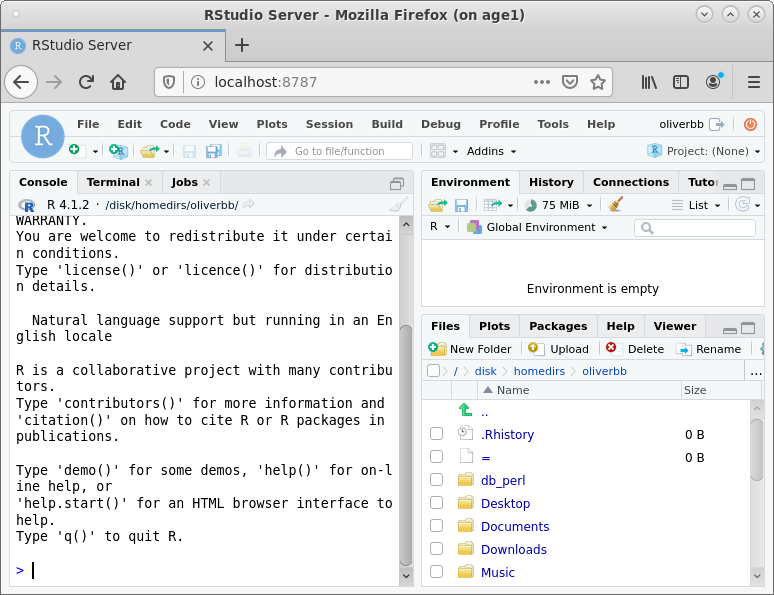Screen dimensions: 774x595
Task: Click the clear environment broom icon
Action: pos(615,204)
